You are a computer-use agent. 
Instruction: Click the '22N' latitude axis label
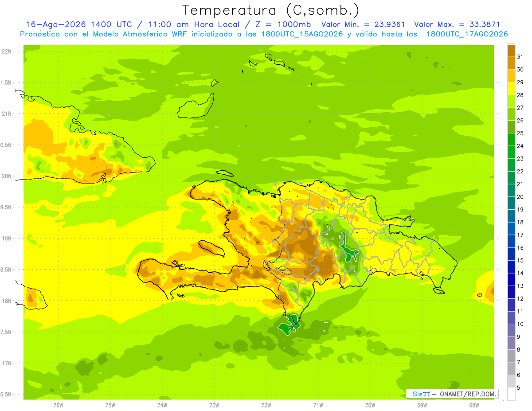tap(8, 51)
